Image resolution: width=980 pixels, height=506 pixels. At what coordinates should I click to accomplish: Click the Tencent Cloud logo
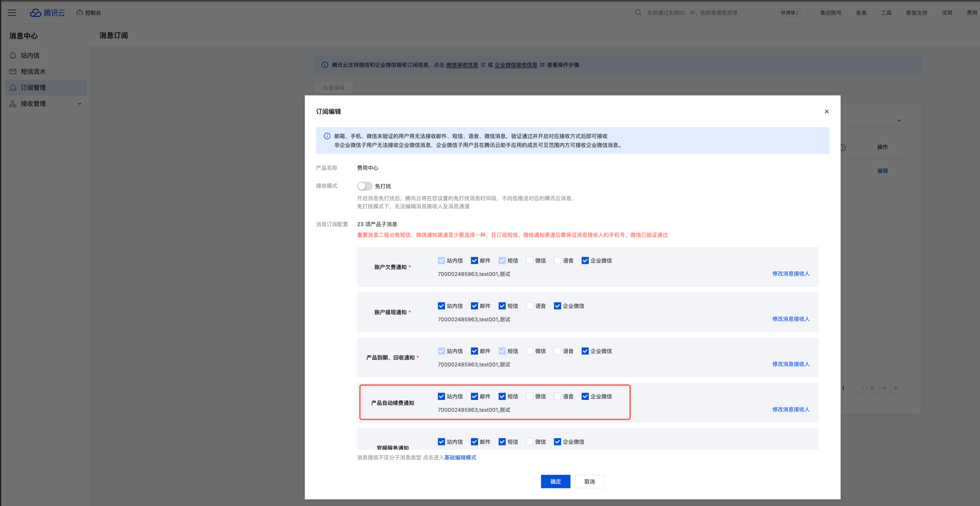pyautogui.click(x=47, y=13)
